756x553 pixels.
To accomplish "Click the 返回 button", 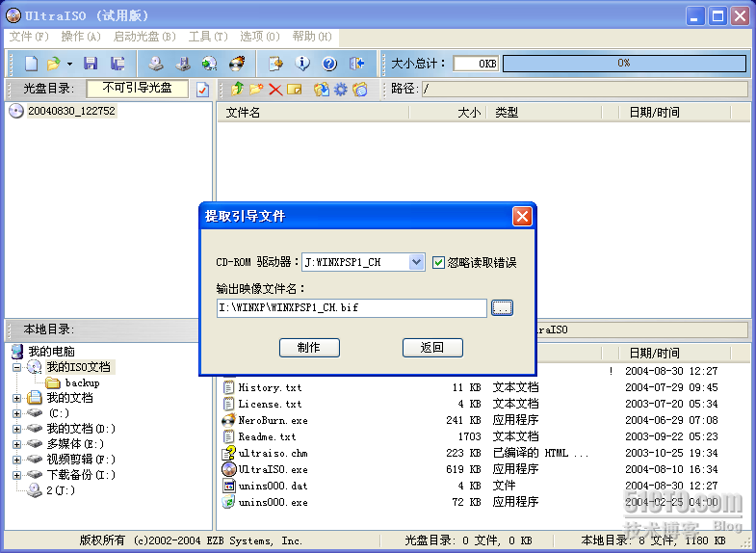I will pyautogui.click(x=432, y=348).
